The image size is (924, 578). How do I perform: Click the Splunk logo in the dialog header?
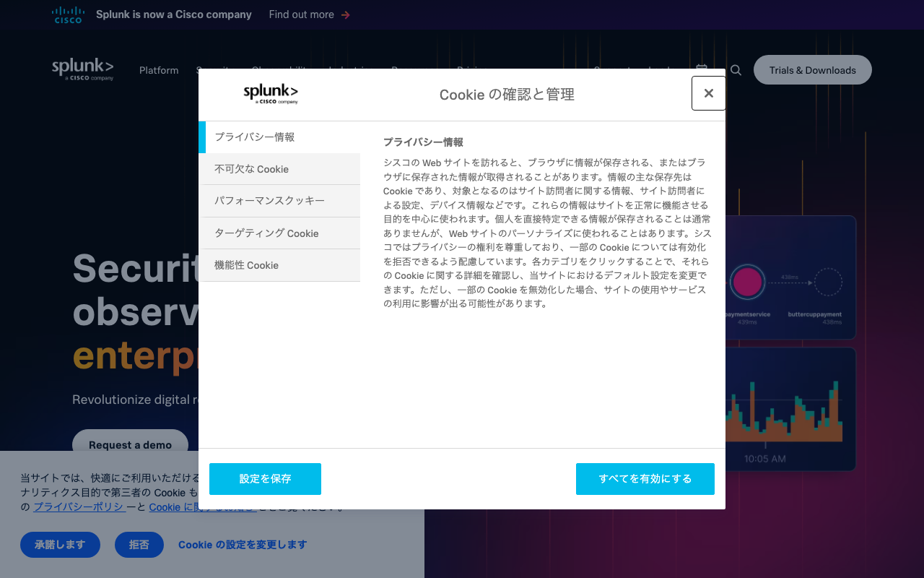271,94
